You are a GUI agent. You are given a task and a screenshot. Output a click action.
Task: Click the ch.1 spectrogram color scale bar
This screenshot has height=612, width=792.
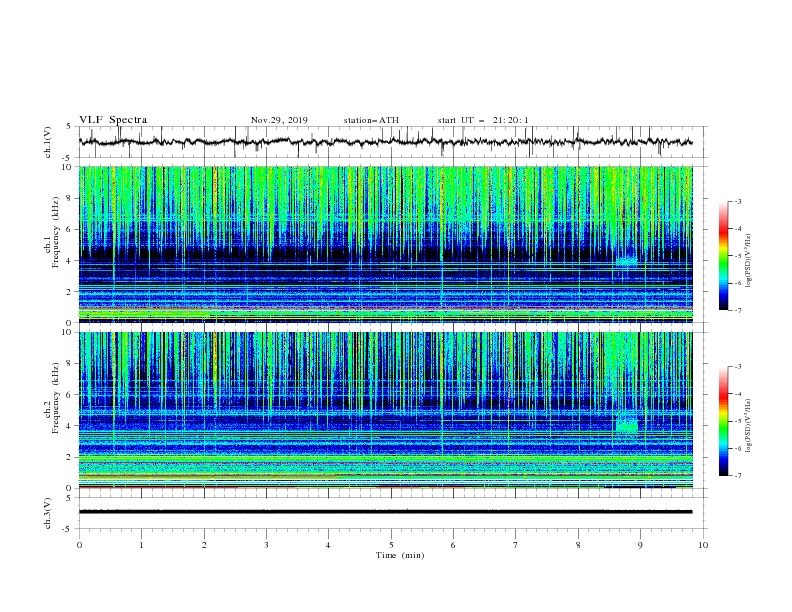click(723, 256)
